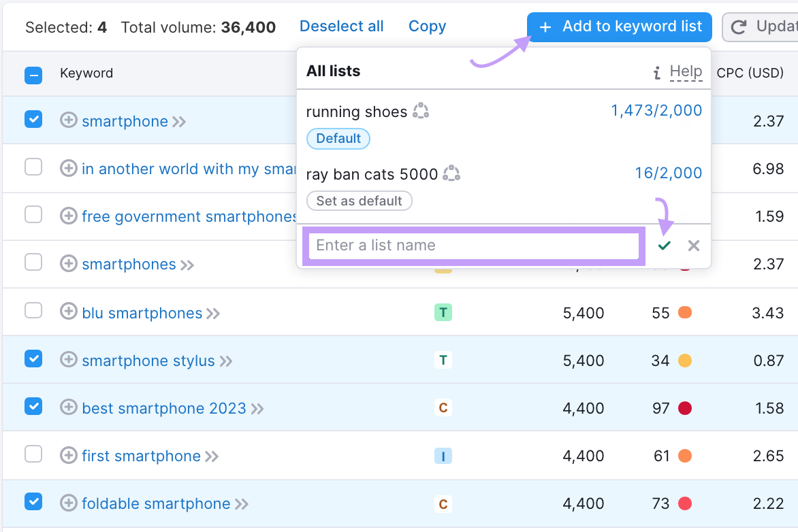Uncheck the smartphone keyword checkbox

pos(33,120)
